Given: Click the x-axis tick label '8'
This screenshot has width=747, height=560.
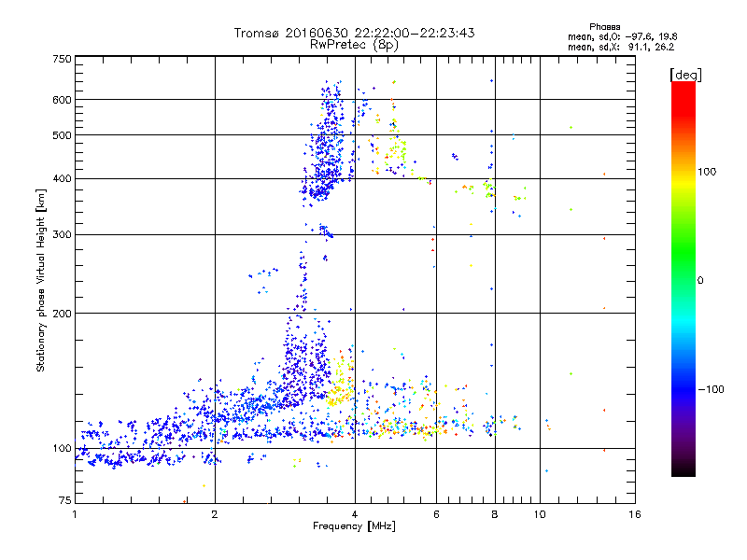Looking at the screenshot, I should pos(495,514).
